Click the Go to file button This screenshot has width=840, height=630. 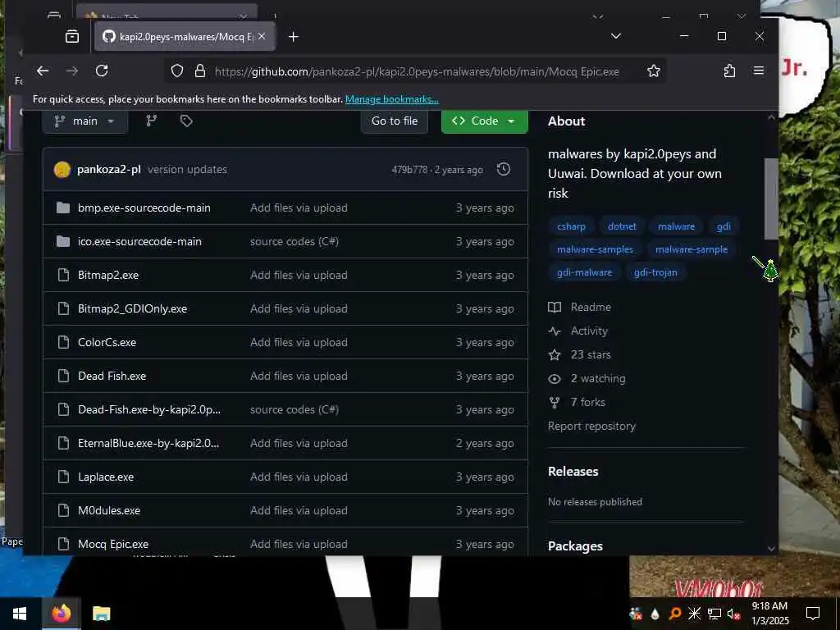click(395, 121)
